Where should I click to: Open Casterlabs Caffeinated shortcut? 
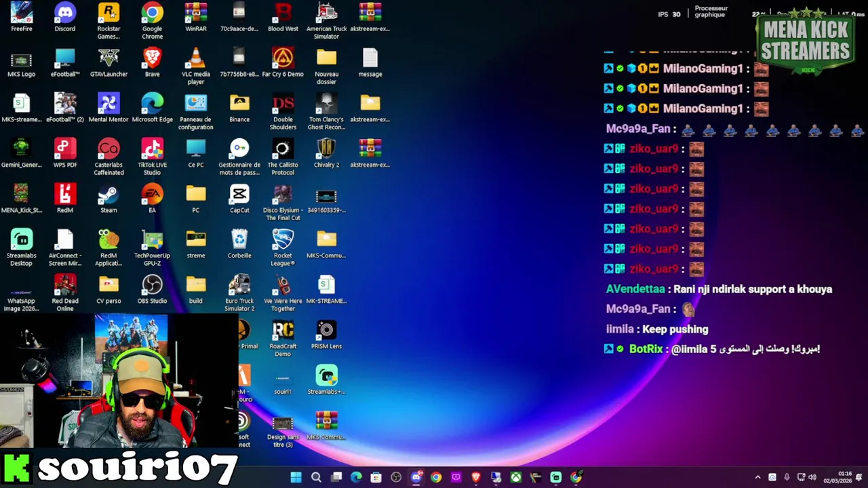point(108,157)
